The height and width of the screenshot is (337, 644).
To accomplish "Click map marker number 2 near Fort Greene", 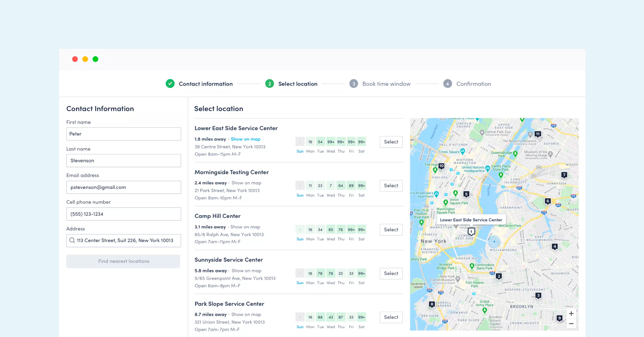I will (499, 276).
